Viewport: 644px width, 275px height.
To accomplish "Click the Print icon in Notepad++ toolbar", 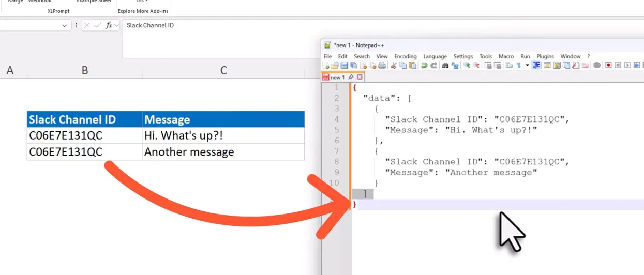I will click(382, 65).
